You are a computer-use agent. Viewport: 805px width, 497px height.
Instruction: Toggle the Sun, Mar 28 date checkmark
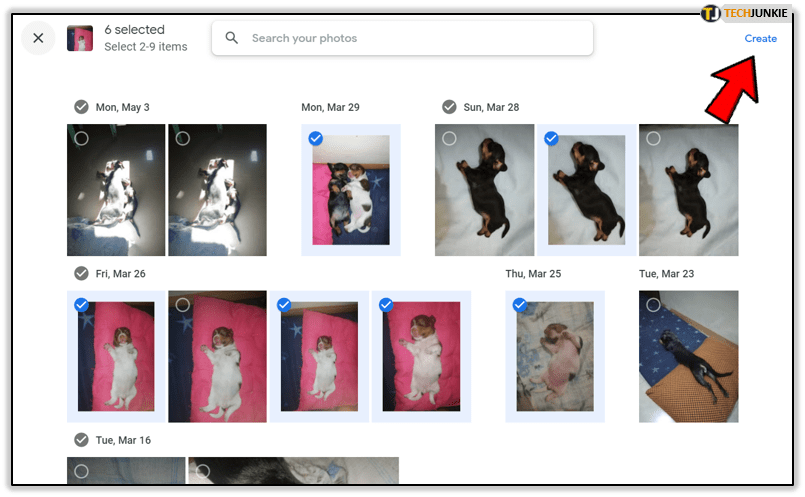[x=449, y=107]
